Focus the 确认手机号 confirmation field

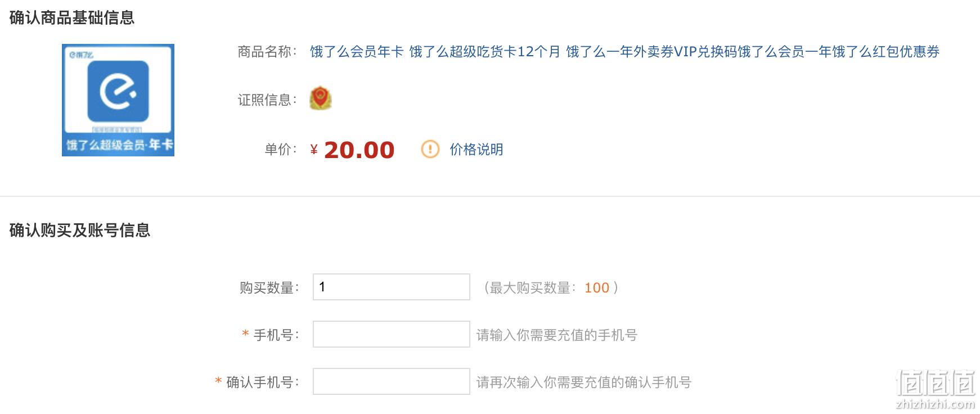392,381
